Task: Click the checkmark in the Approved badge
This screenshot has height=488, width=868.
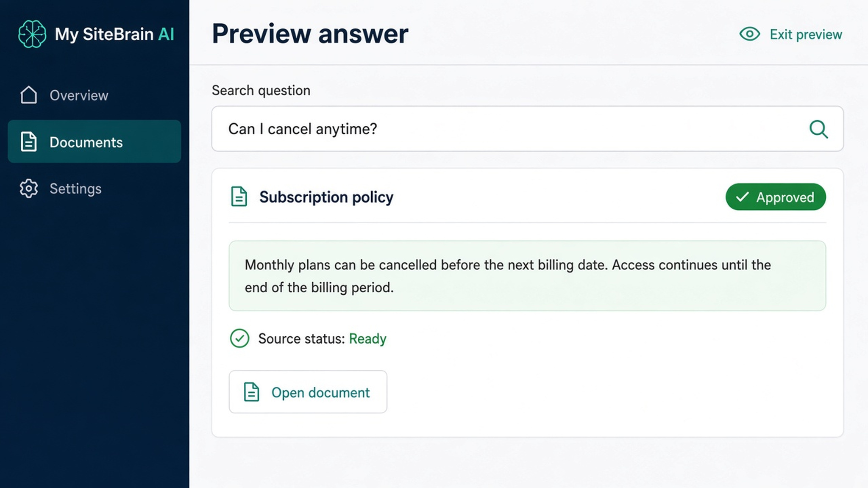Action: [742, 197]
